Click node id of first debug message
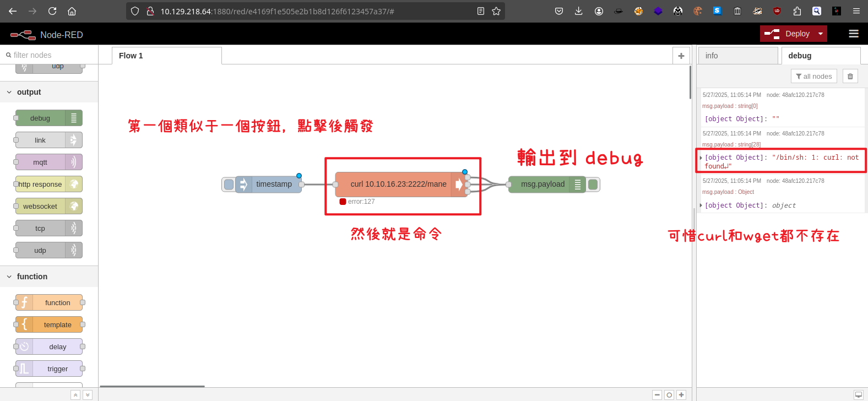The height and width of the screenshot is (401, 868). pos(795,95)
